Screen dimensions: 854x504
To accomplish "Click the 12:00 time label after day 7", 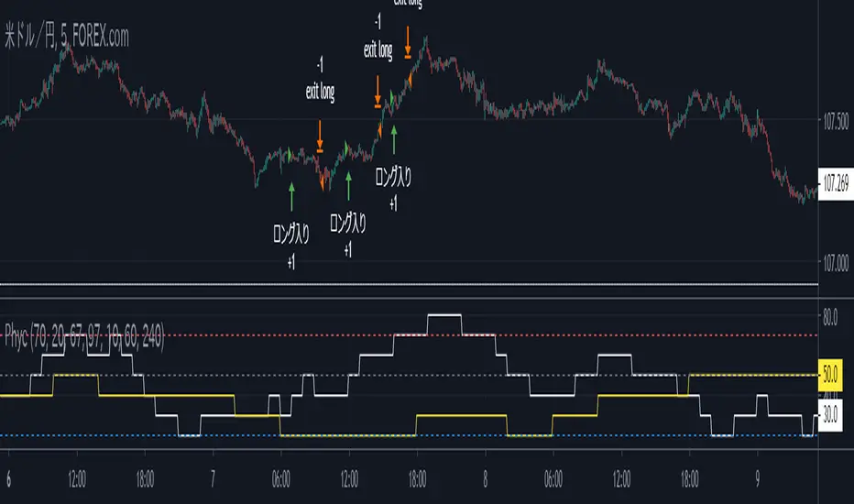I will click(349, 479).
